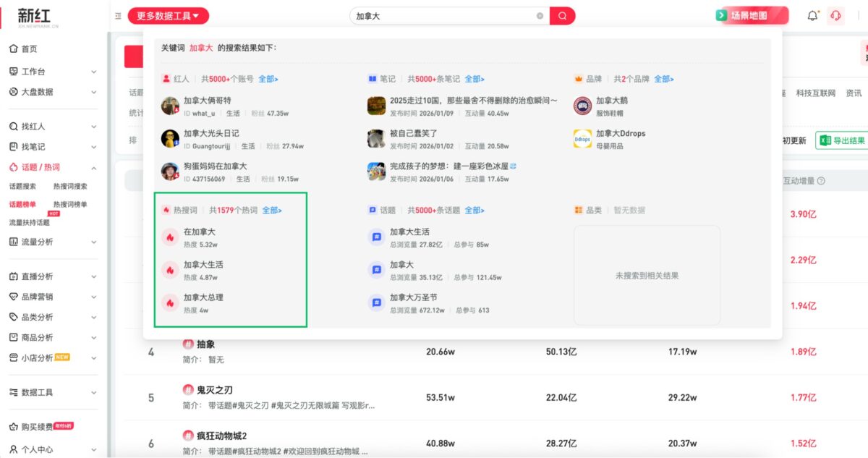This screenshot has width=868, height=458.
Task: Click hashtag icon beside 鬼灭之刃
Action: [x=188, y=390]
